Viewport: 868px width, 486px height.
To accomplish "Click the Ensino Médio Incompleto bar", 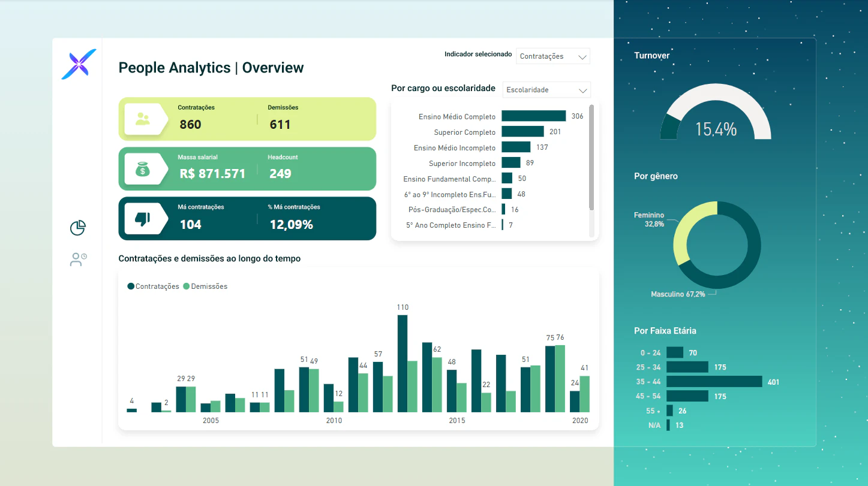I will (x=516, y=147).
